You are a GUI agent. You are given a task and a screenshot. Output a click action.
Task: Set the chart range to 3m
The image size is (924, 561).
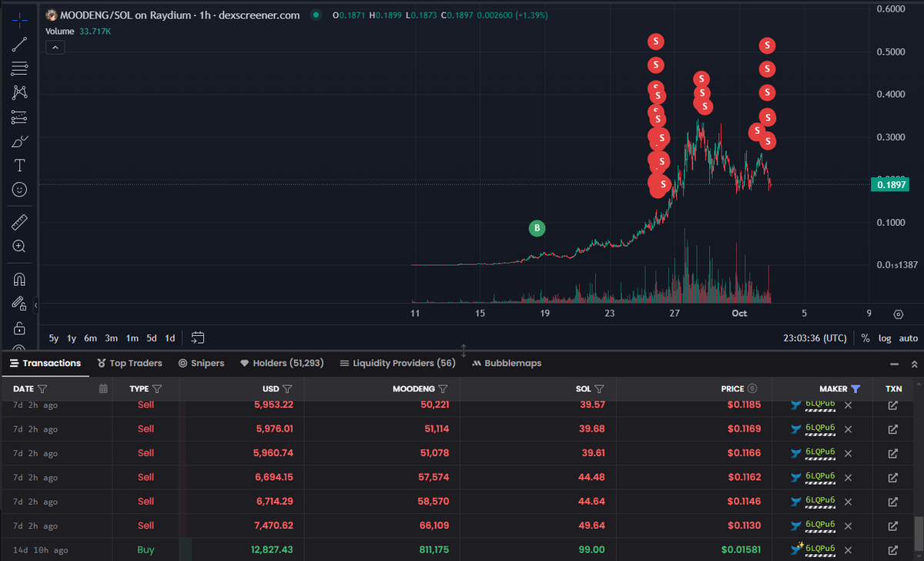(x=112, y=338)
